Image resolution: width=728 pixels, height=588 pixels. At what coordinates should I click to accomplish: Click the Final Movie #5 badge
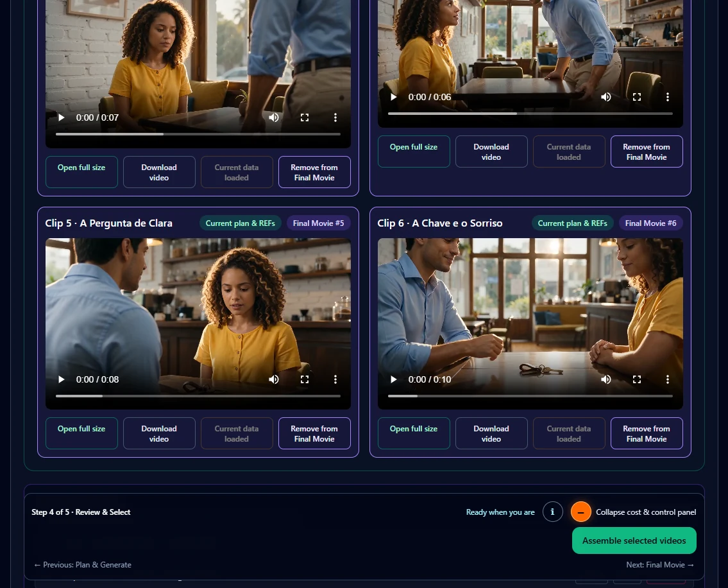coord(319,223)
